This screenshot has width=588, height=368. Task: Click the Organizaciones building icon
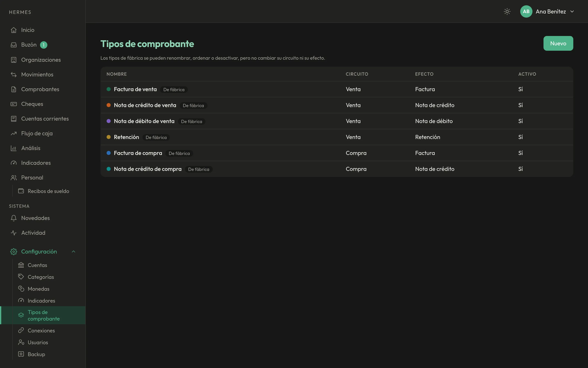click(14, 60)
